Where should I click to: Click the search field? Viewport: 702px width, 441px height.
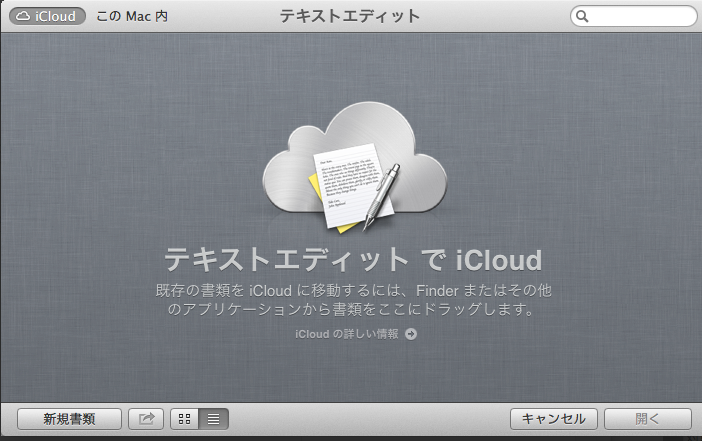[634, 16]
